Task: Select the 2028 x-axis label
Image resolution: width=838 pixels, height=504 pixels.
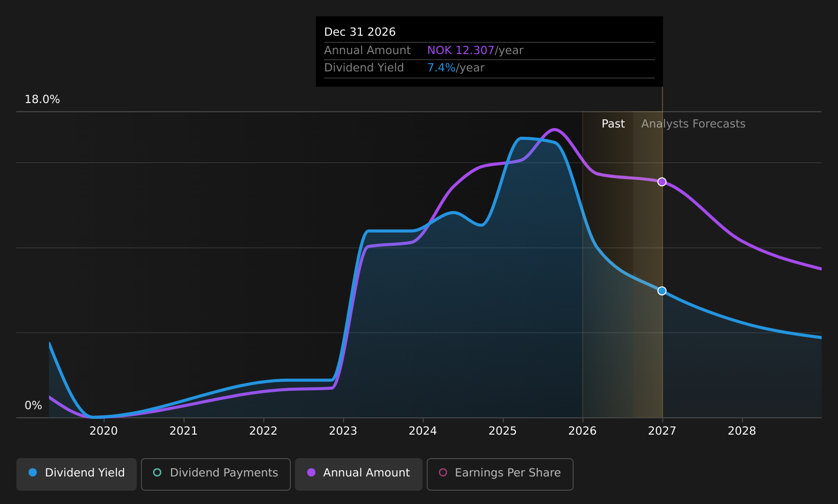Action: pyautogui.click(x=742, y=431)
